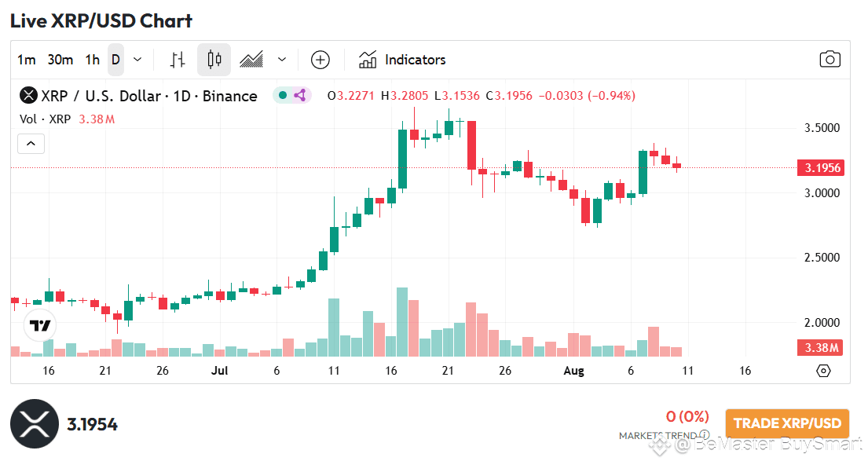Screen dimensions: 868x465
Task: Toggle the market status data mode pill
Action: coord(292,95)
